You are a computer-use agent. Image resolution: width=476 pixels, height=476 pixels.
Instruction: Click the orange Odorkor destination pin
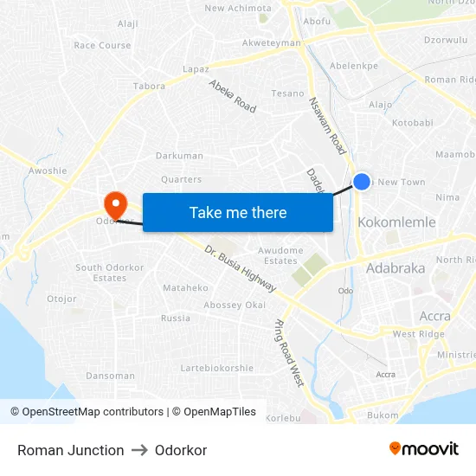tap(116, 205)
